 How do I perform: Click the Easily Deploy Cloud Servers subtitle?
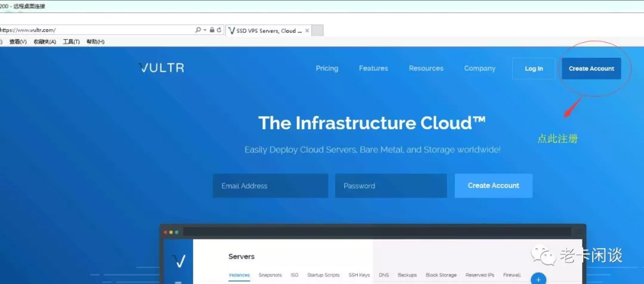click(x=373, y=149)
